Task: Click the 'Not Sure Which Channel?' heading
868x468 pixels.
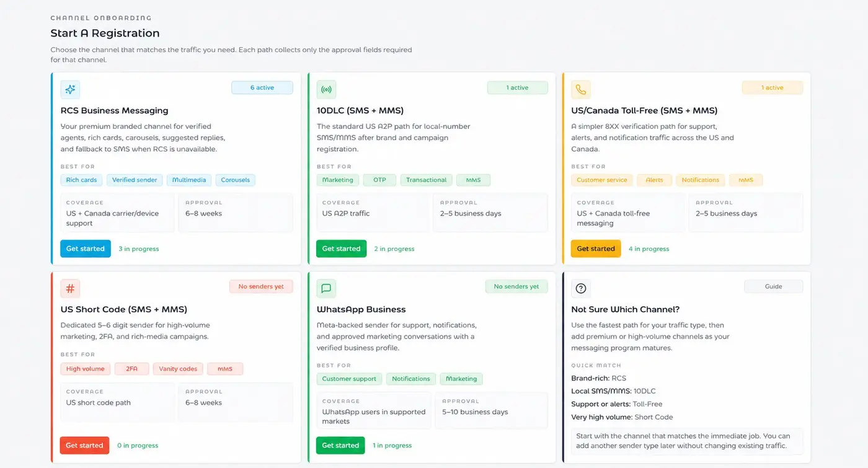Action: tap(627, 309)
